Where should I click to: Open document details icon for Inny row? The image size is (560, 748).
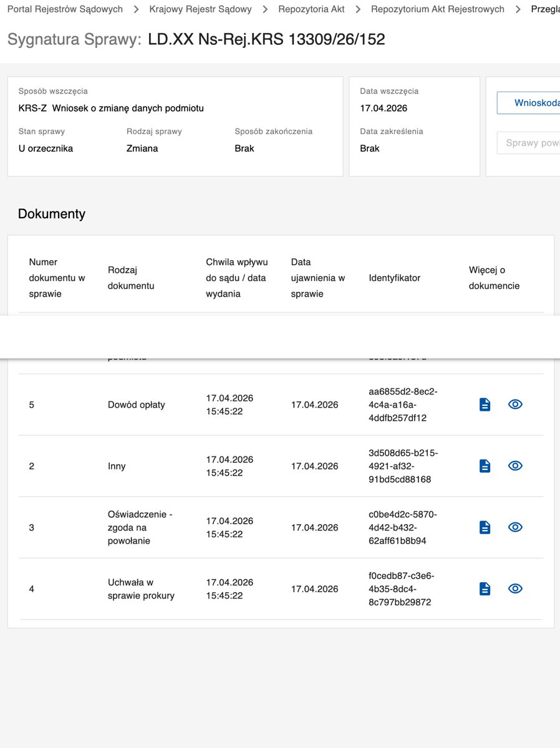point(485,466)
